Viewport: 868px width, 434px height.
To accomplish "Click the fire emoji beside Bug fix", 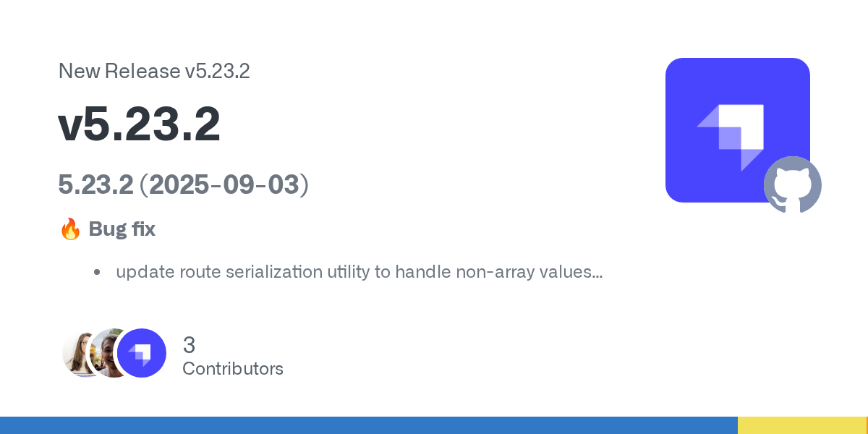I will point(70,230).
